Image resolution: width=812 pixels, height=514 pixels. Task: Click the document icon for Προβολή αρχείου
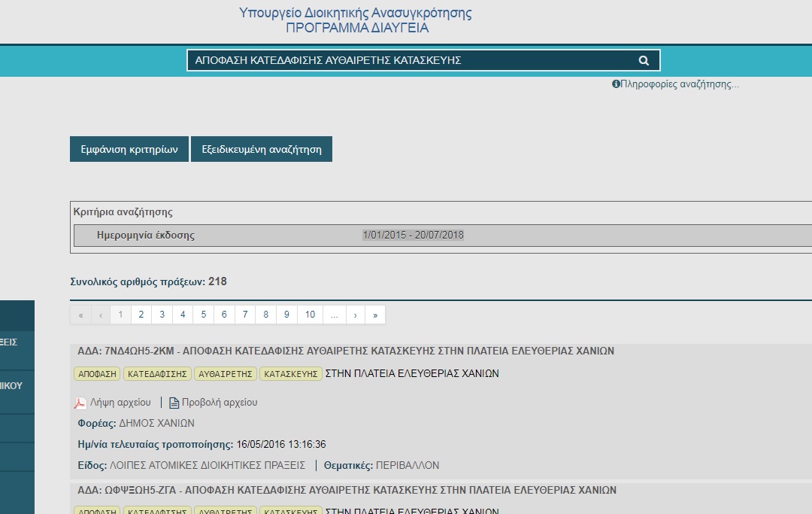click(x=174, y=403)
